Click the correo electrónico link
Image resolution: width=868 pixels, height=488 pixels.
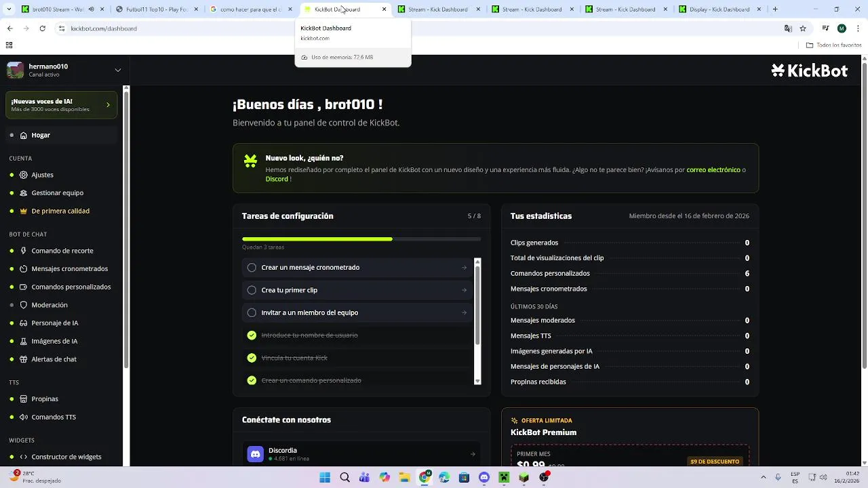tap(713, 169)
